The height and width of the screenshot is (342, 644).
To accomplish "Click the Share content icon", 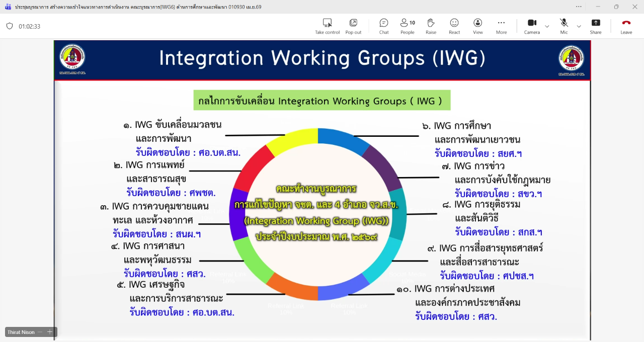I will 596,26.
